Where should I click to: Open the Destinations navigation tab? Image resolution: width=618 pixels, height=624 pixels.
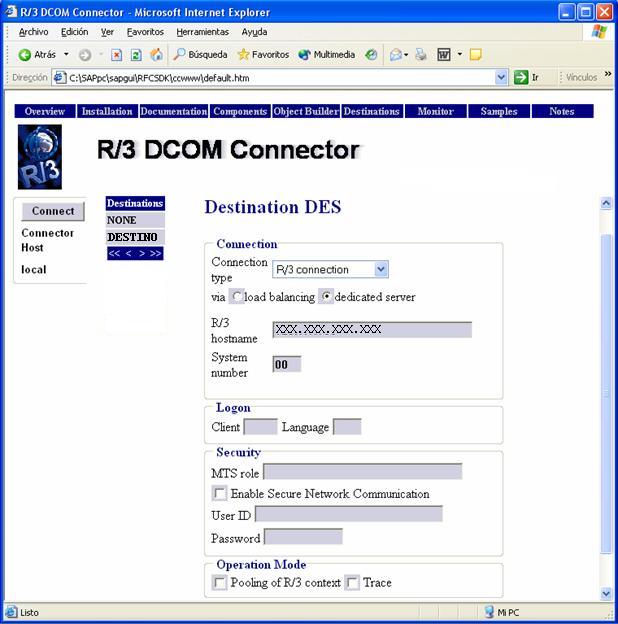tap(372, 111)
